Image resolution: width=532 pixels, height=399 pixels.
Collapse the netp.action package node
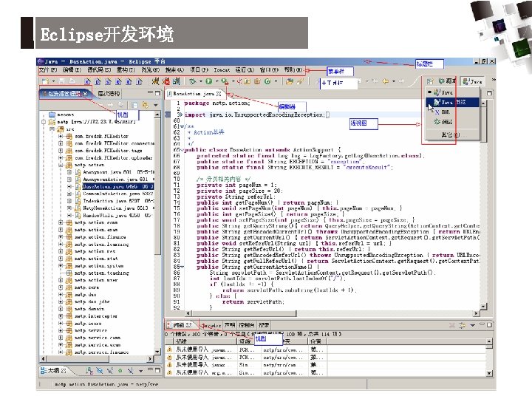click(x=61, y=166)
